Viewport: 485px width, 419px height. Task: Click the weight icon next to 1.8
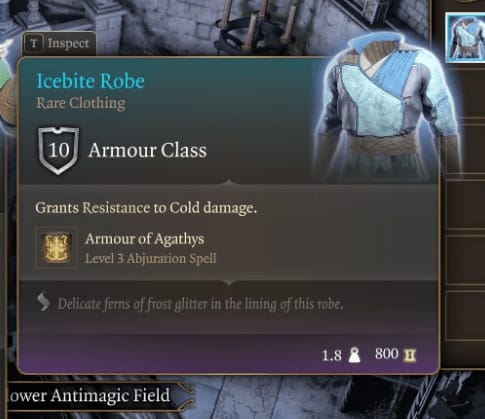pos(354,355)
